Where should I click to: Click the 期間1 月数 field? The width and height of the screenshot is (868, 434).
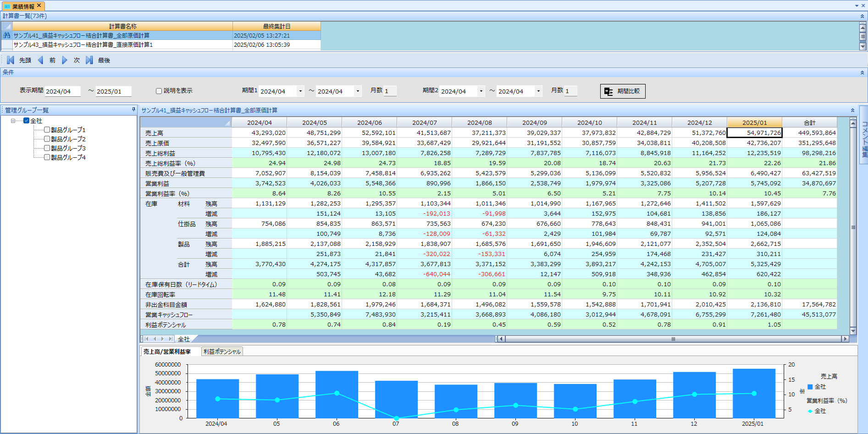(x=390, y=91)
